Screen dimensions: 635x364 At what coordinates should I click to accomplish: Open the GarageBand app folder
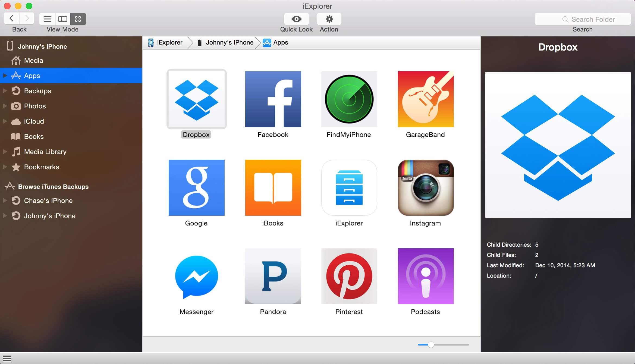click(x=425, y=99)
